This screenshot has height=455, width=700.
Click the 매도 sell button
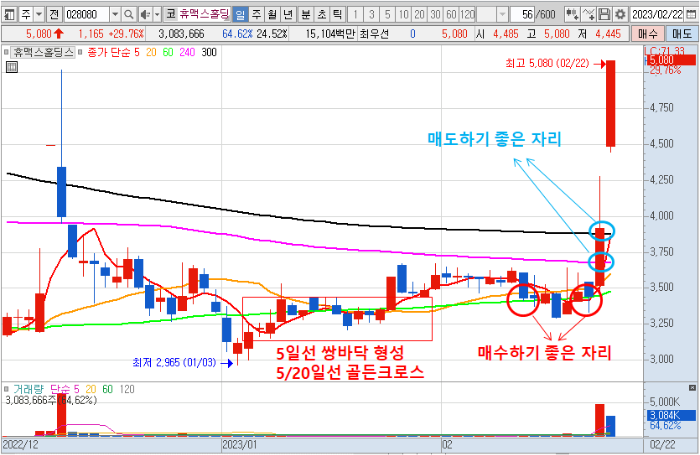coord(682,34)
